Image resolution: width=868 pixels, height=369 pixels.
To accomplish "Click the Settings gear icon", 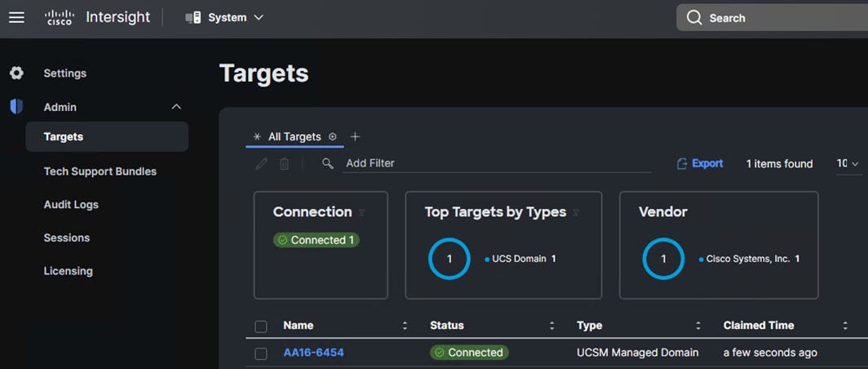I will [16, 73].
